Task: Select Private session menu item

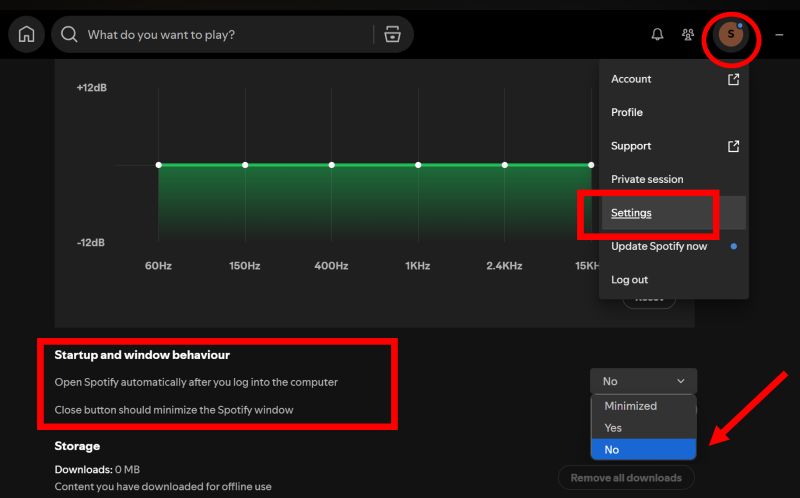Action: coord(647,179)
